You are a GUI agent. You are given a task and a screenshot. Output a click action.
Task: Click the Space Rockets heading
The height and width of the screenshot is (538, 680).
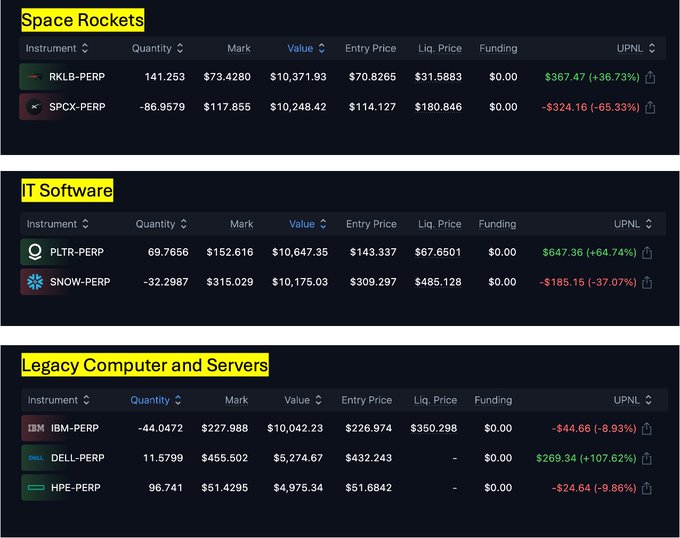[x=82, y=20]
